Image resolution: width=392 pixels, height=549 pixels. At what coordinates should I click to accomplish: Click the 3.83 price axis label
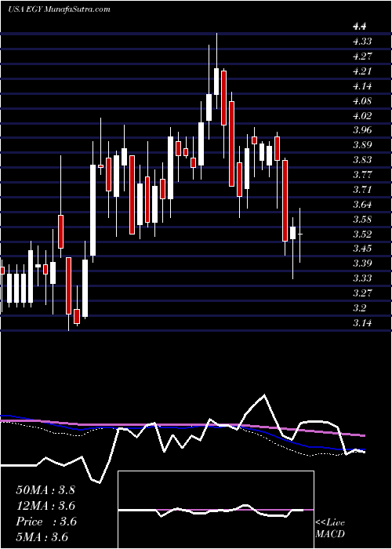click(x=362, y=160)
